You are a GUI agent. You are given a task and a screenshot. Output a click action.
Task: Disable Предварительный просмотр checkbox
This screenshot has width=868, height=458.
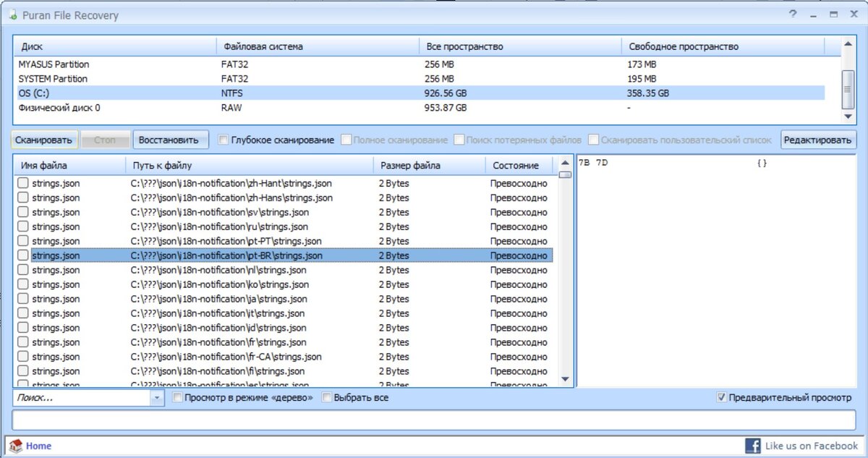[x=721, y=397]
